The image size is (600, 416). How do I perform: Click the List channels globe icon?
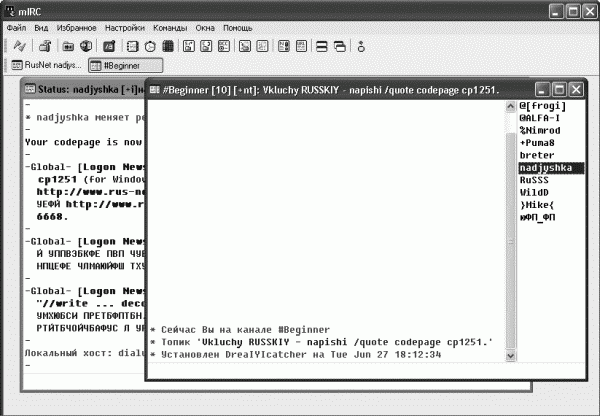pyautogui.click(x=86, y=46)
